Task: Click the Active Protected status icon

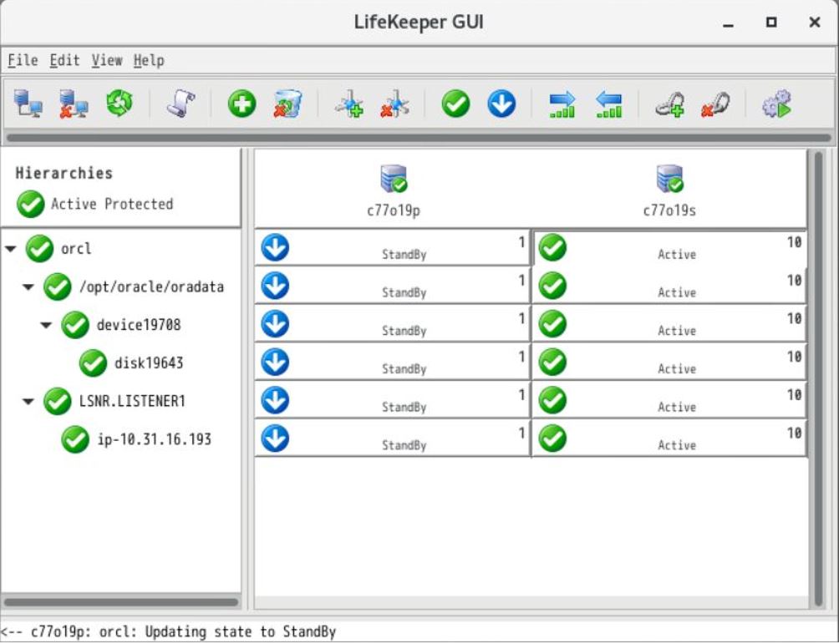Action: (30, 204)
